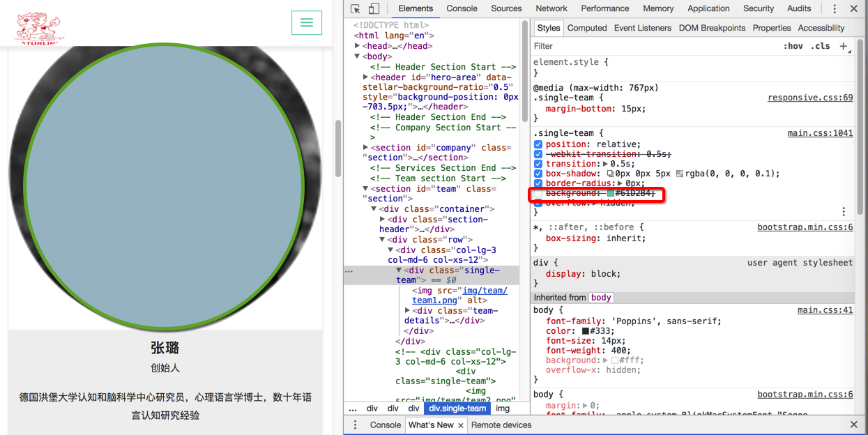Viewport: 868px width, 435px height.
Task: Click the #61D2B4 background color swatch
Action: pyautogui.click(x=610, y=193)
